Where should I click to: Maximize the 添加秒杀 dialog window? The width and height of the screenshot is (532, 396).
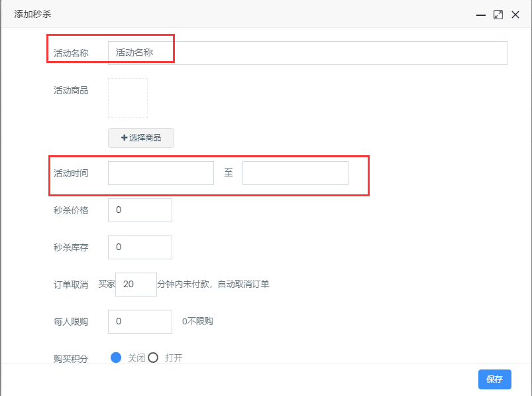coord(498,15)
